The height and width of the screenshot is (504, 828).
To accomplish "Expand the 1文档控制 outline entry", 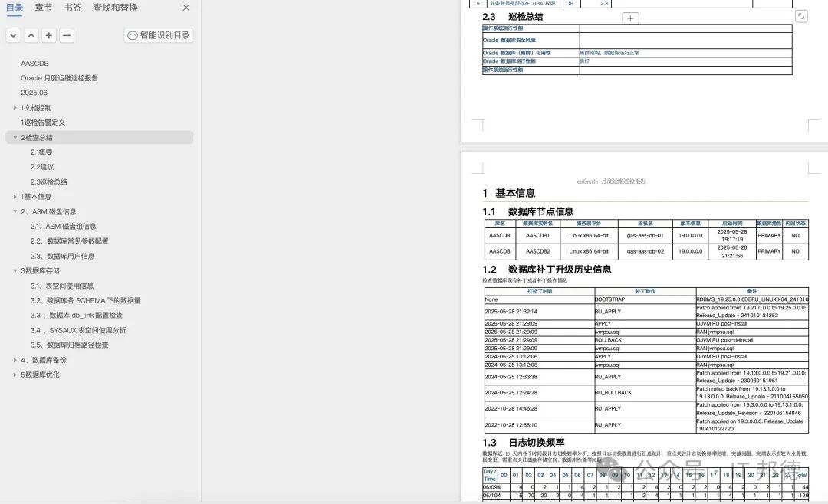I will (x=15, y=108).
